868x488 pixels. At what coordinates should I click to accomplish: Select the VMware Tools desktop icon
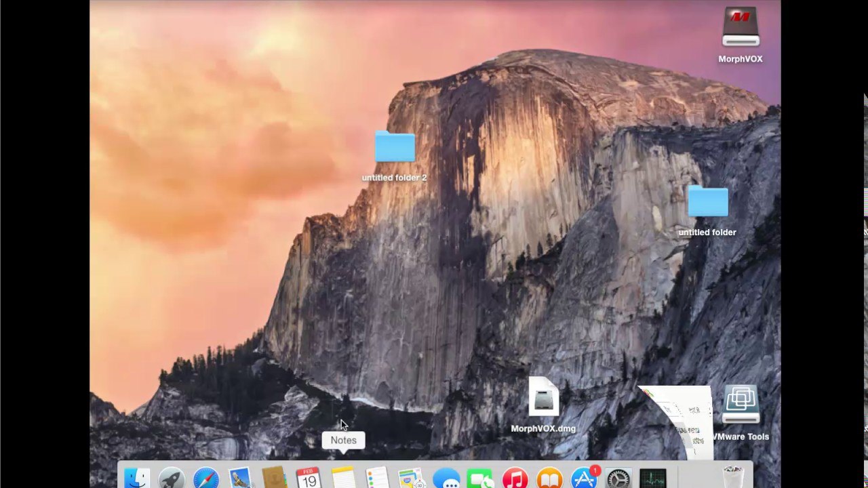(741, 405)
